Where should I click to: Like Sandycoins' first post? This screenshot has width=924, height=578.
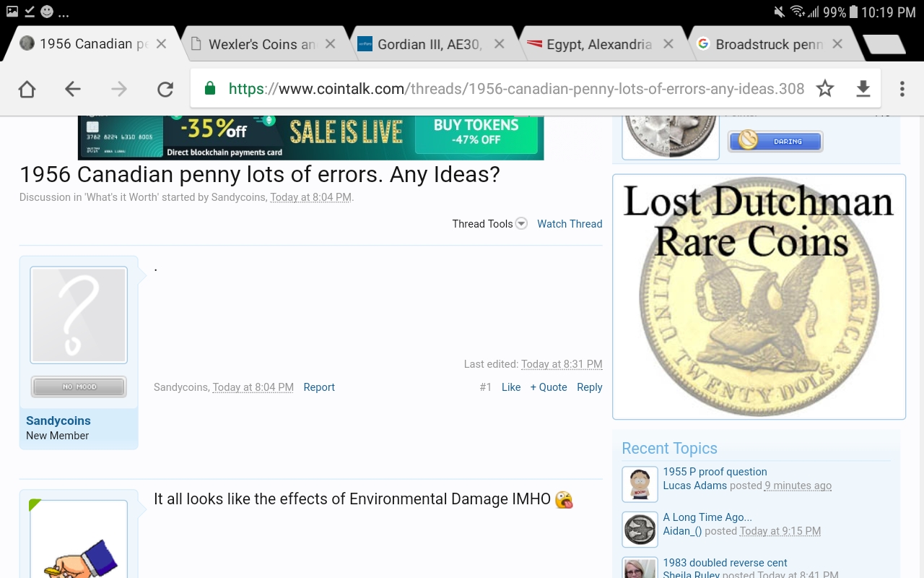tap(511, 387)
